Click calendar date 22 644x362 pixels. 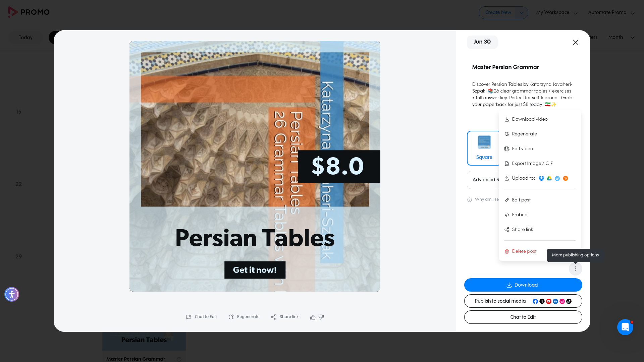coord(18,184)
